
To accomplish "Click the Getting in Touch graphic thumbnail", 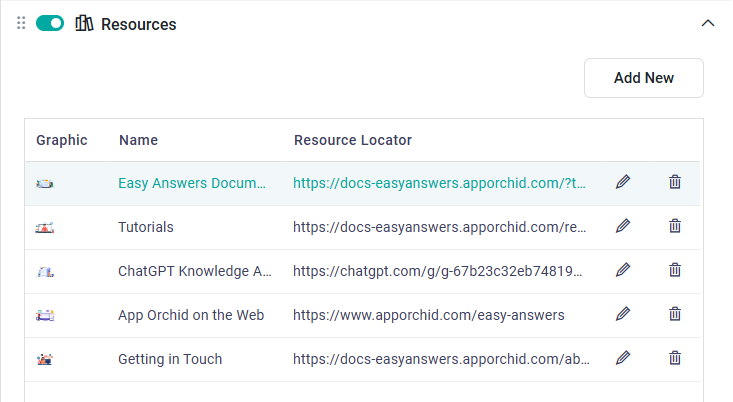I will click(x=45, y=359).
